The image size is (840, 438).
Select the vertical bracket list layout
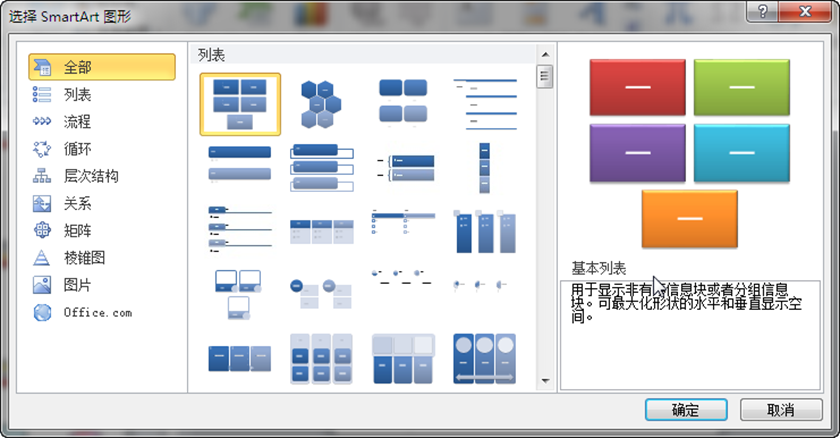(406, 168)
